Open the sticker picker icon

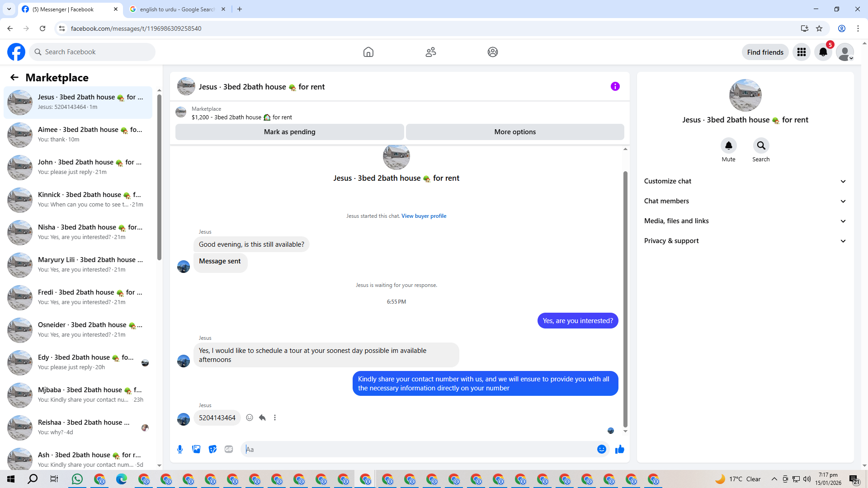pos(212,449)
